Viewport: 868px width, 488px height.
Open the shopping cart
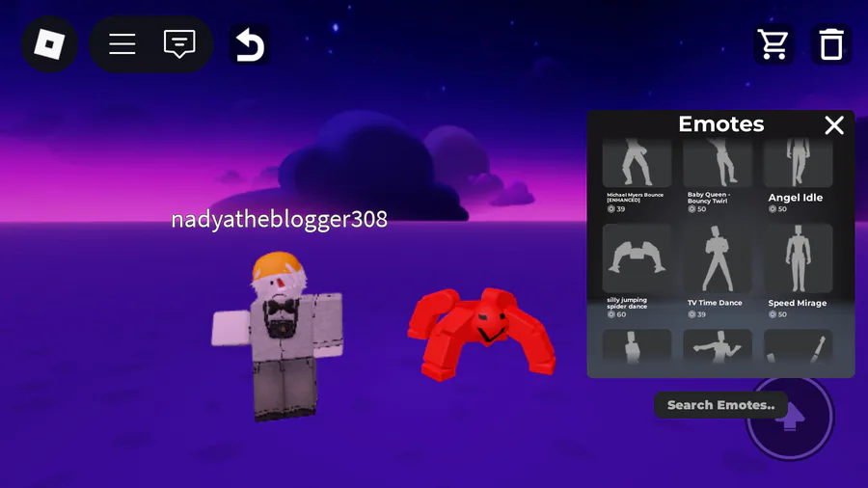(773, 44)
